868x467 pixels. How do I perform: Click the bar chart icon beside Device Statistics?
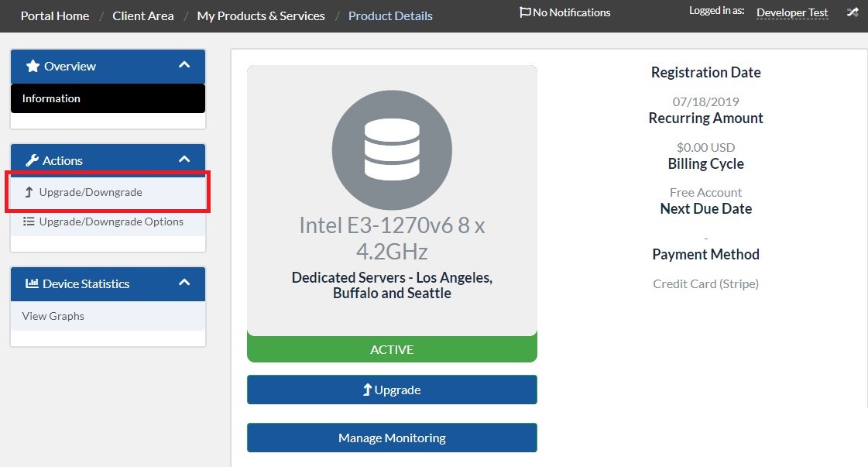pyautogui.click(x=32, y=283)
